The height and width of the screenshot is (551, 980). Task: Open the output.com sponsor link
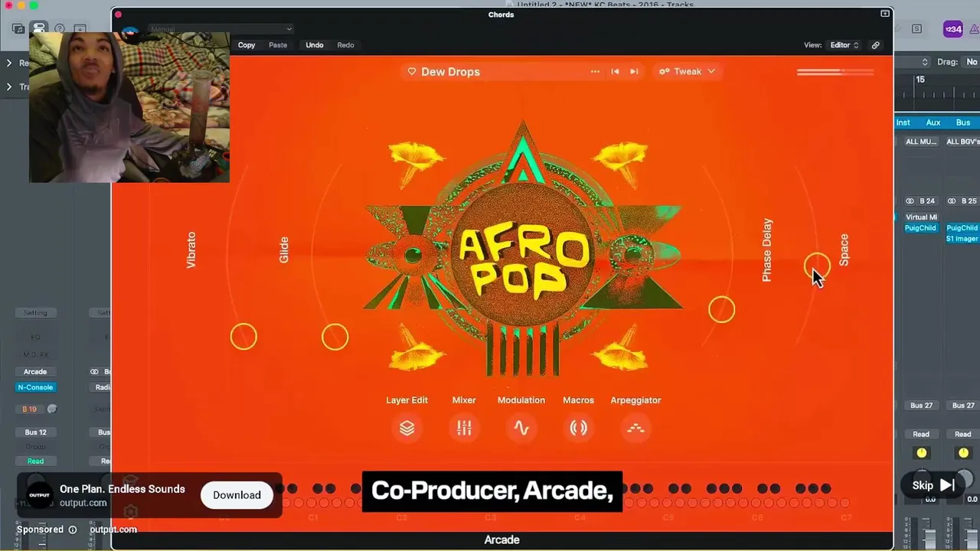[x=113, y=530]
